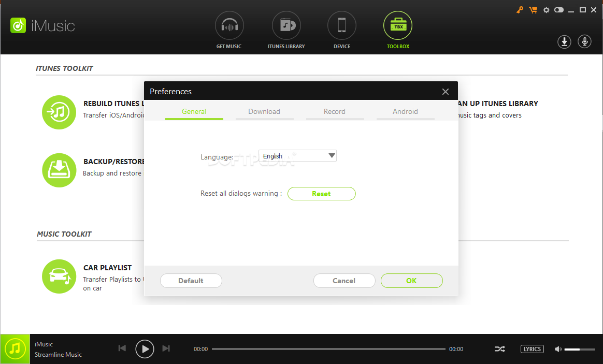Click the BACKUP/RESTORE heading text
Image resolution: width=603 pixels, height=364 pixels.
click(x=114, y=162)
